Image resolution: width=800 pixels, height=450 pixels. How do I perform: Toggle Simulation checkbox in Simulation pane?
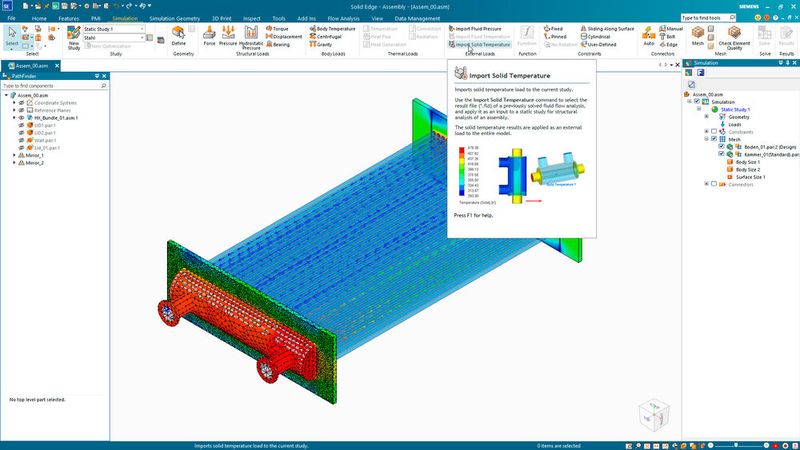697,102
